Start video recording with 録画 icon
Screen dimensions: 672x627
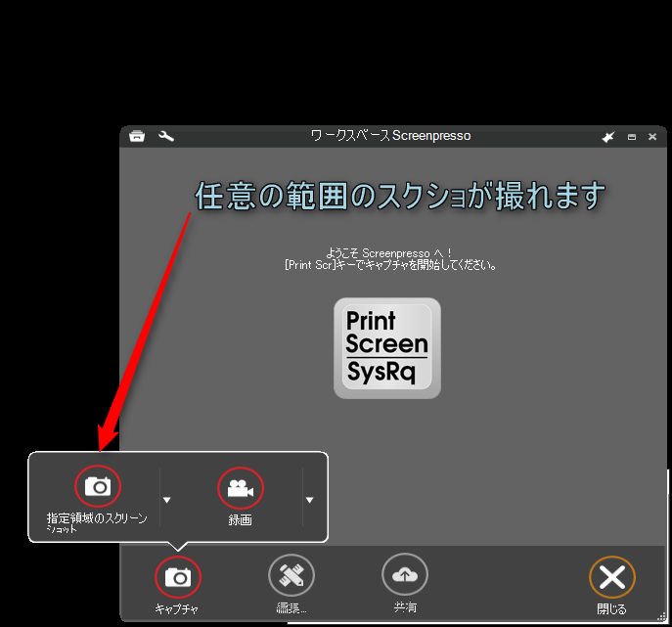point(241,488)
